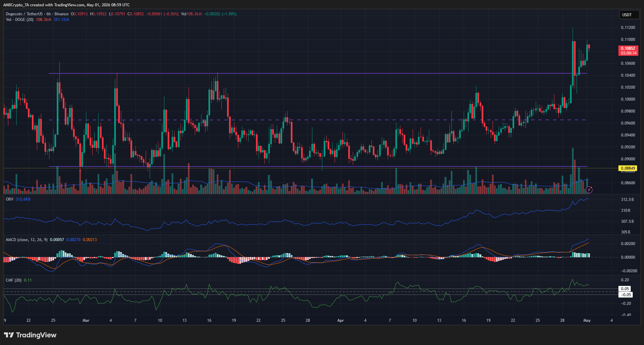Select the OBV indicator label
This screenshot has height=345, width=644.
point(10,199)
